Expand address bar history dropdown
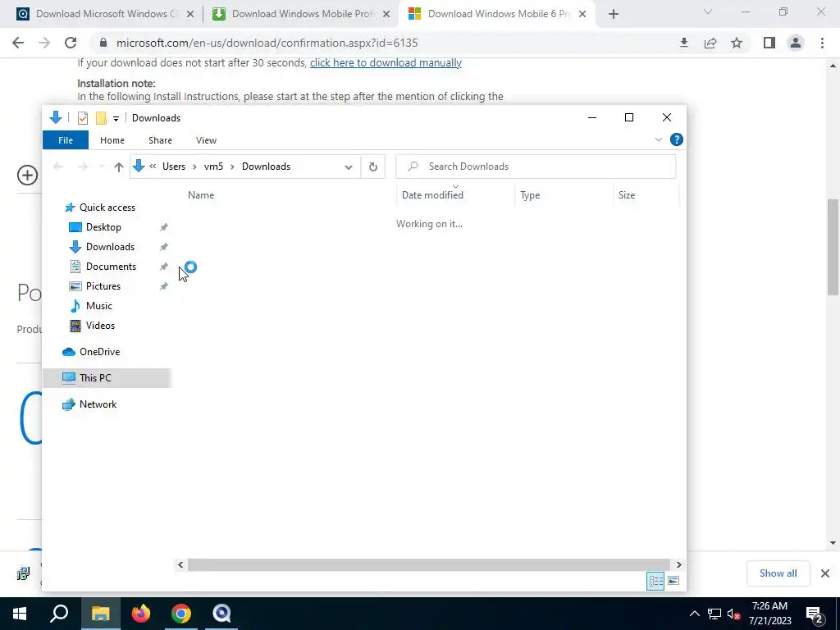This screenshot has width=840, height=630. coord(348,167)
